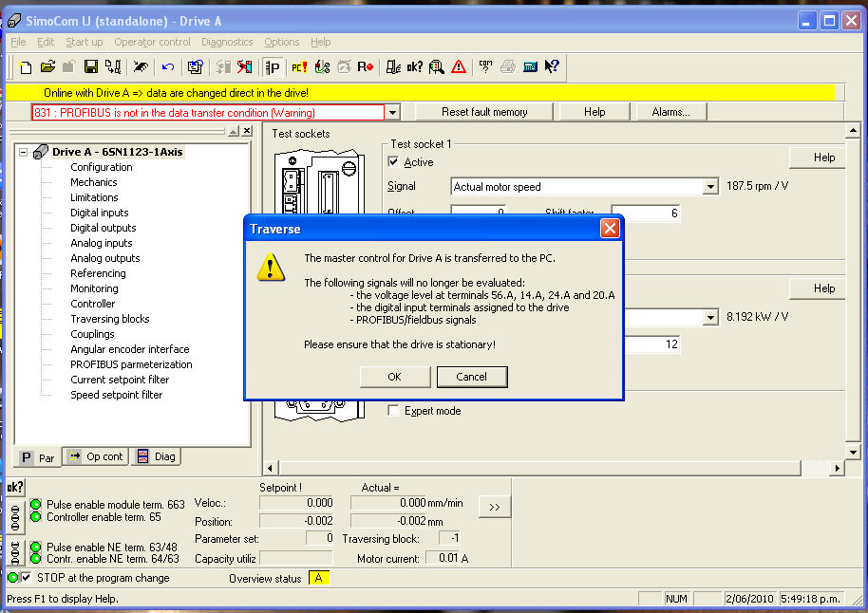Switch to the Par tab
The width and height of the screenshot is (868, 613).
[x=38, y=457]
